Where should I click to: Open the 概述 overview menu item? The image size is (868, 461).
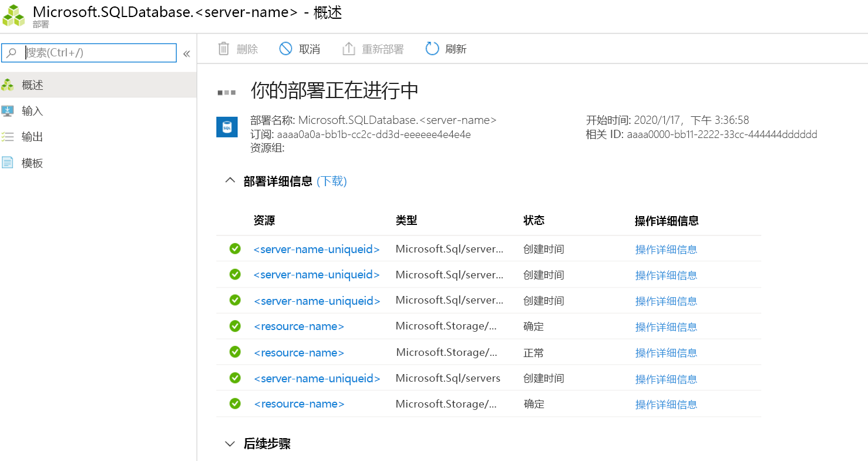pyautogui.click(x=98, y=85)
